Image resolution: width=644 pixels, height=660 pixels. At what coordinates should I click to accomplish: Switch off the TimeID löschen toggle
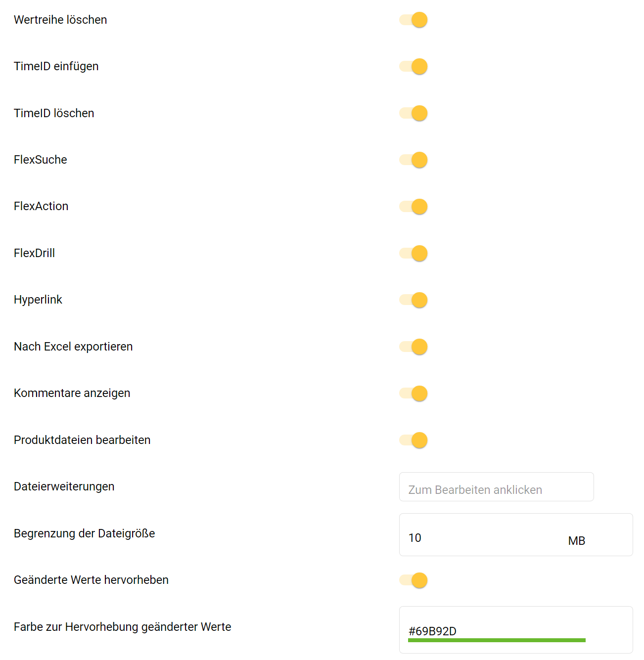pos(414,113)
